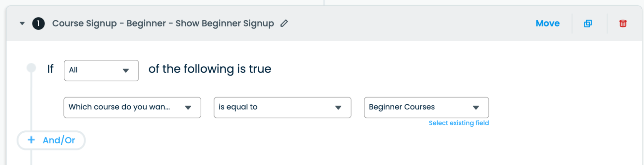
Task: Click the arrow on the All dropdown
Action: (126, 70)
